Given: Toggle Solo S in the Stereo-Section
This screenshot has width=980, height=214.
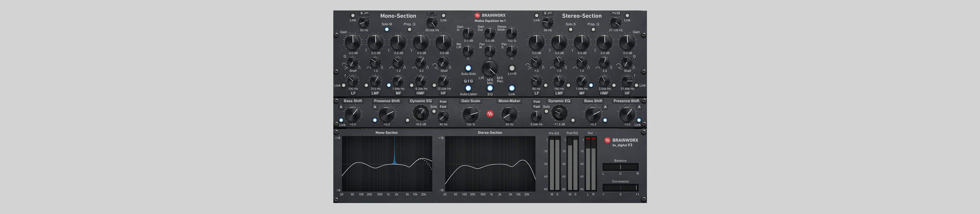Looking at the screenshot, I should point(571,29).
